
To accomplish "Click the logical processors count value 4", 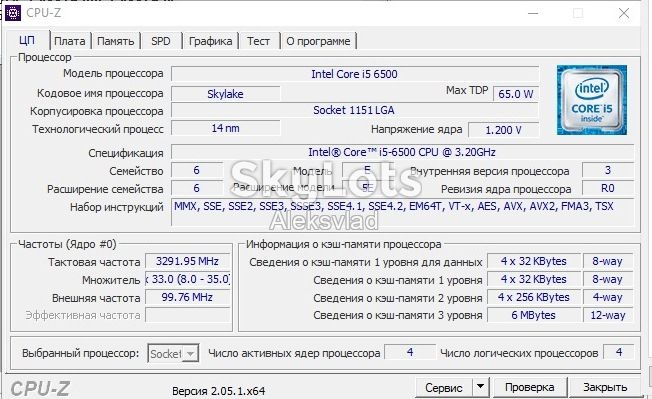I will click(x=619, y=352).
